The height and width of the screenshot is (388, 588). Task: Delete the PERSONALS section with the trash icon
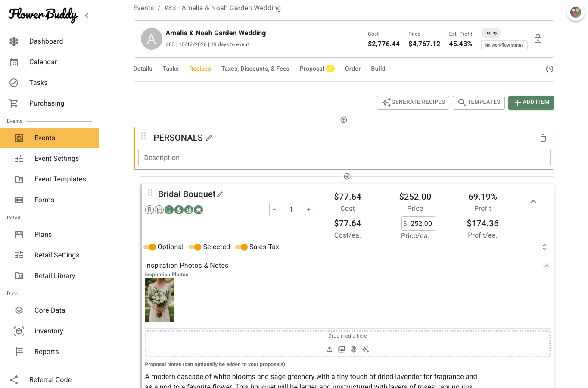point(543,138)
